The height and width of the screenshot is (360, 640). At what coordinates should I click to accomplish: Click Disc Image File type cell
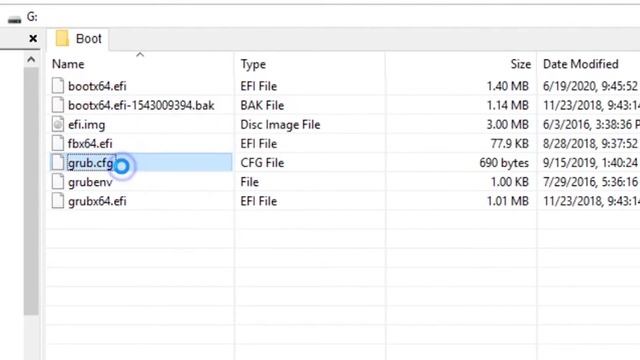280,124
